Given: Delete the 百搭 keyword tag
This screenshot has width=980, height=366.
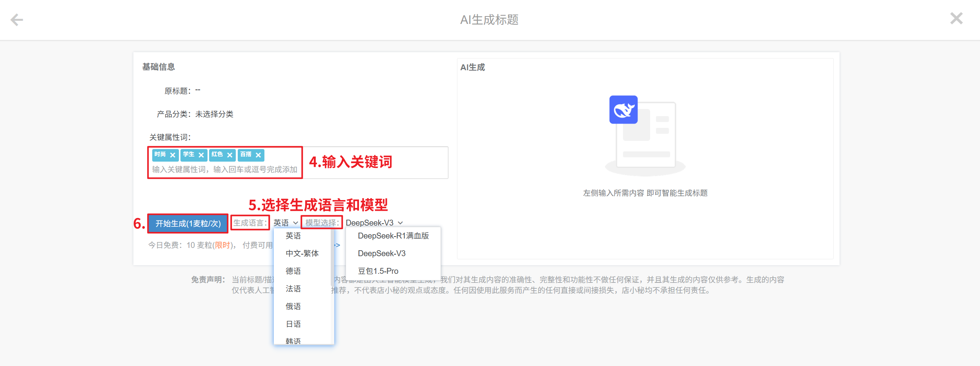Looking at the screenshot, I should click(259, 155).
